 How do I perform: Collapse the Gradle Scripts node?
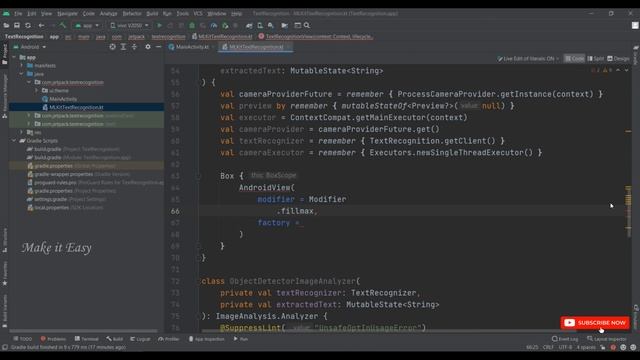15,140
